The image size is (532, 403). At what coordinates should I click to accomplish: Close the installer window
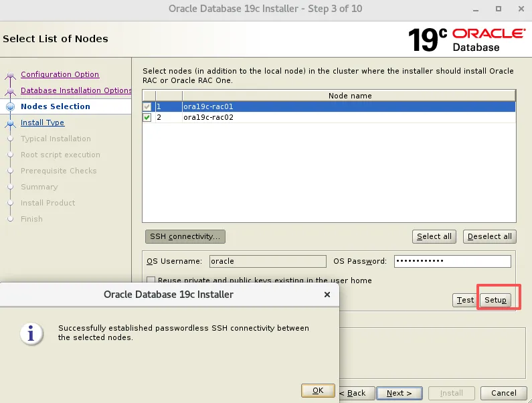point(521,9)
